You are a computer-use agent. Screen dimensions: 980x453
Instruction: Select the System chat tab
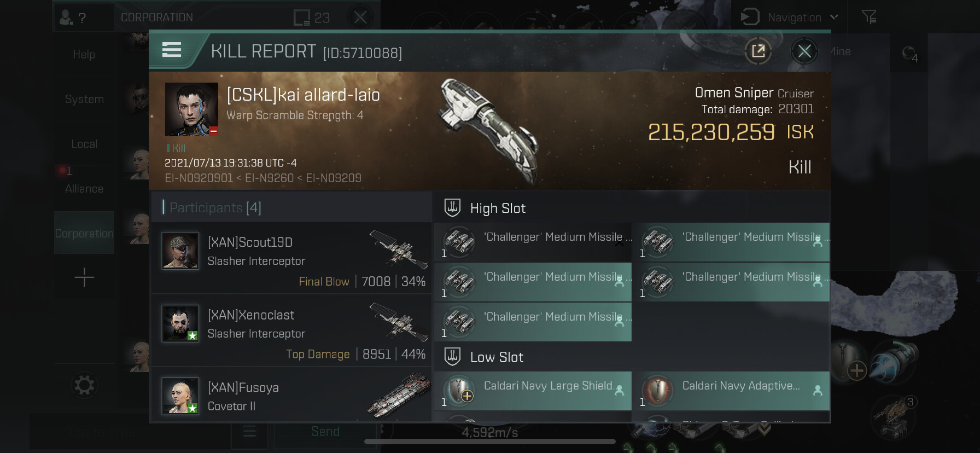click(84, 99)
